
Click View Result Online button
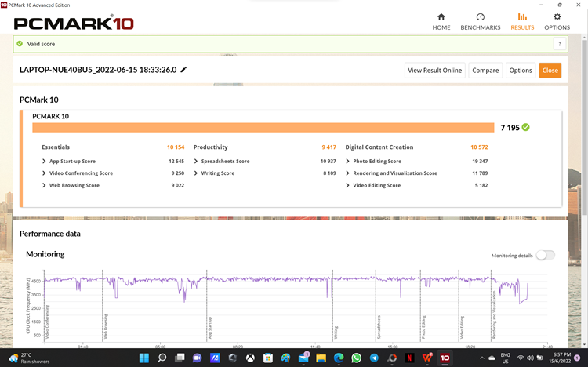point(434,70)
